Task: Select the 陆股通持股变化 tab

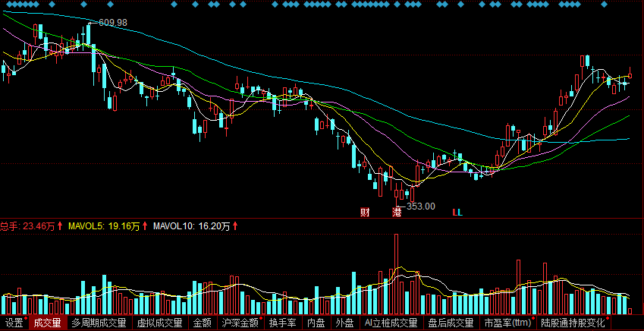Action: point(573,323)
